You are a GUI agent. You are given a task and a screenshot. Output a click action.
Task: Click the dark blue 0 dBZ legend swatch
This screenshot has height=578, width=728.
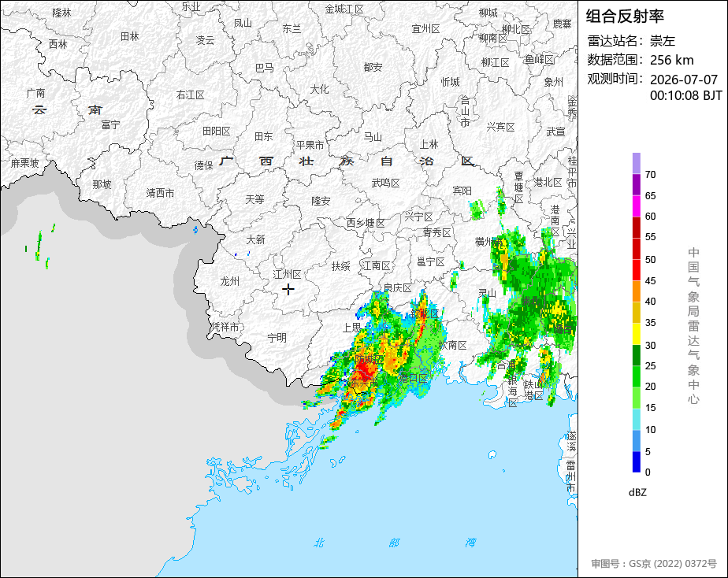(x=636, y=462)
